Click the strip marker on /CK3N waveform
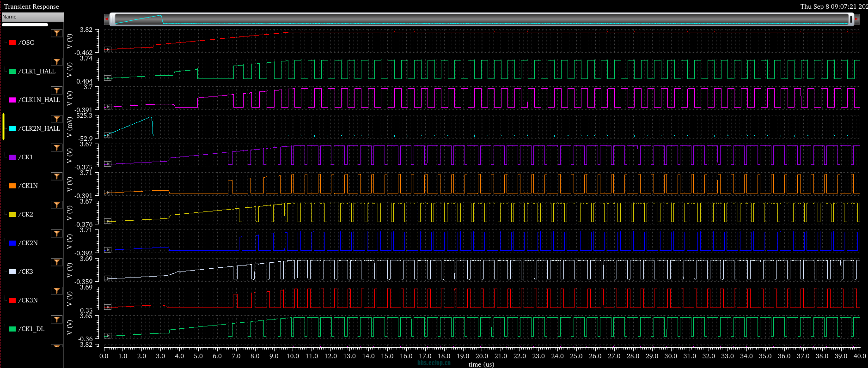The width and height of the screenshot is (868, 368). [108, 307]
